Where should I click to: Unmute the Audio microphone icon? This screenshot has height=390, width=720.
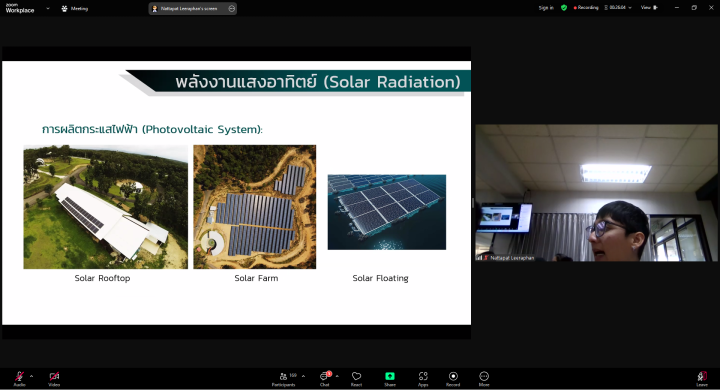click(x=19, y=377)
